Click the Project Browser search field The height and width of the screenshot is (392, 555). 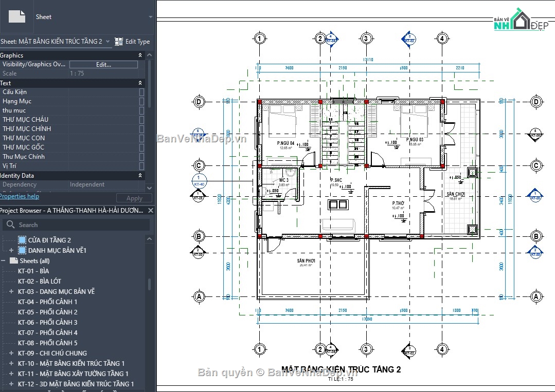76,225
